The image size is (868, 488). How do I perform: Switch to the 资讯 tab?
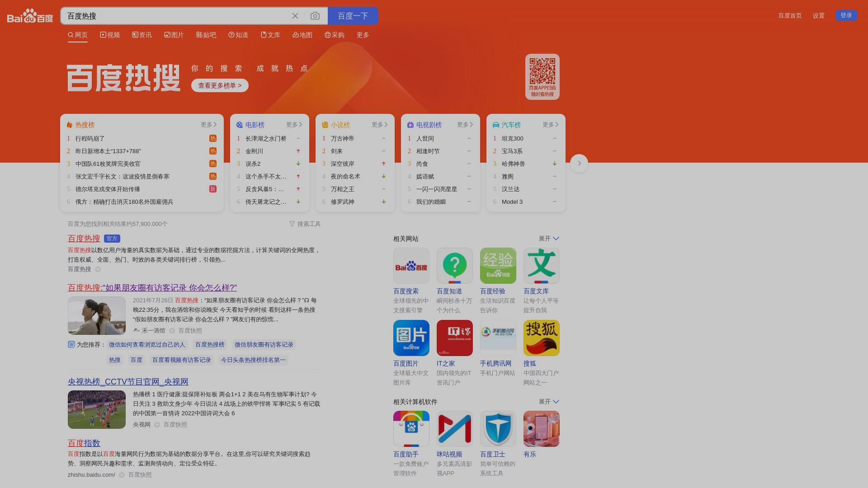click(x=142, y=35)
